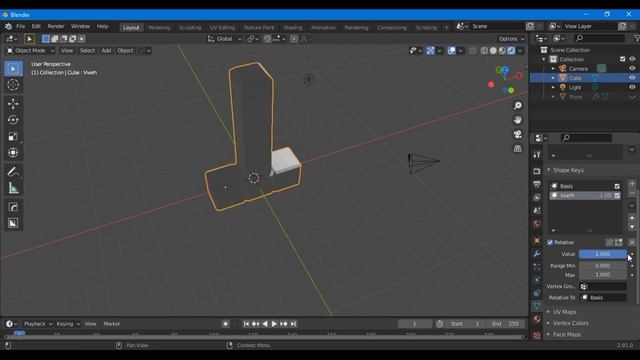Switch to the Sculpting workspace tab
640x360 pixels.
coord(190,27)
